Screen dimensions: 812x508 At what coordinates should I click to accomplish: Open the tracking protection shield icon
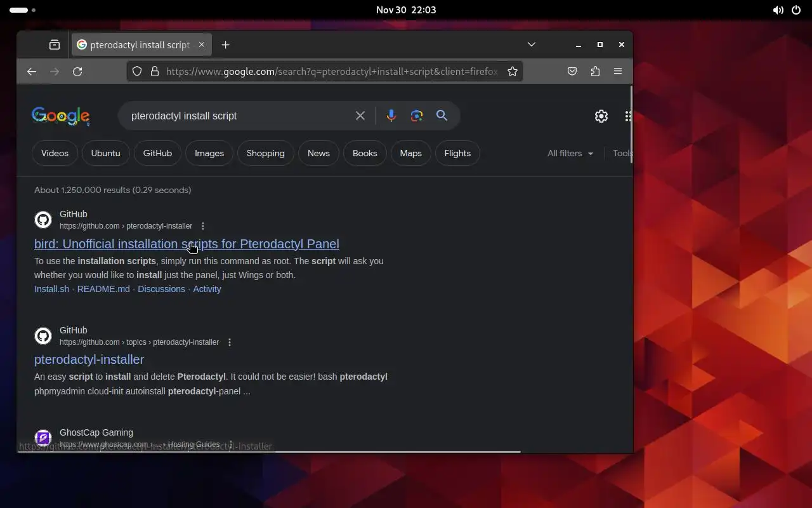coord(137,71)
